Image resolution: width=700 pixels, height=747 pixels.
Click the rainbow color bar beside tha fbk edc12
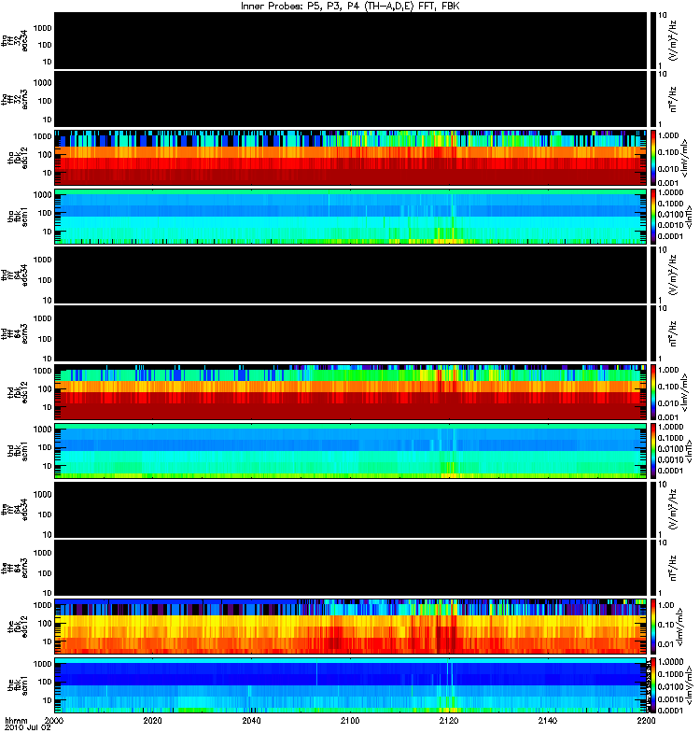[652, 158]
